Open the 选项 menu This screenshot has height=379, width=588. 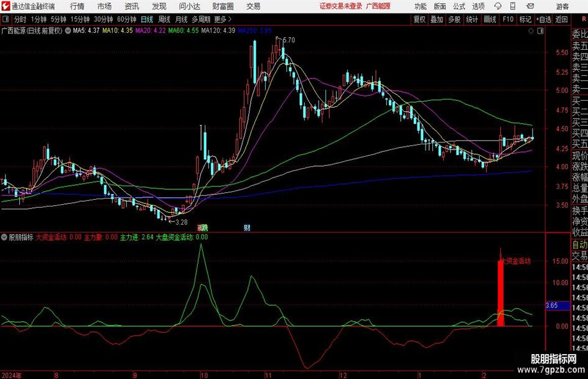[x=478, y=6]
